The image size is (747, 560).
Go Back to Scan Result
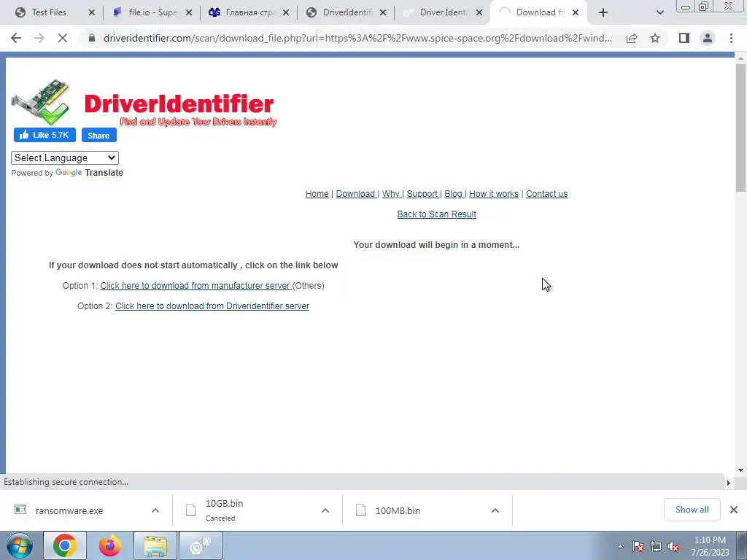pyautogui.click(x=436, y=214)
